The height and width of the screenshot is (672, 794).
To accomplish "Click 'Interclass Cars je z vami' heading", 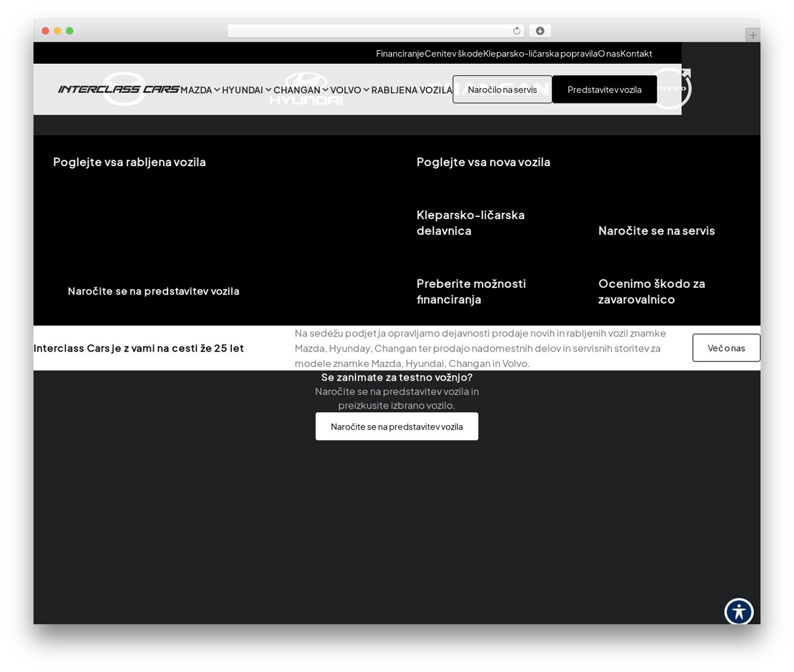I will 138,348.
